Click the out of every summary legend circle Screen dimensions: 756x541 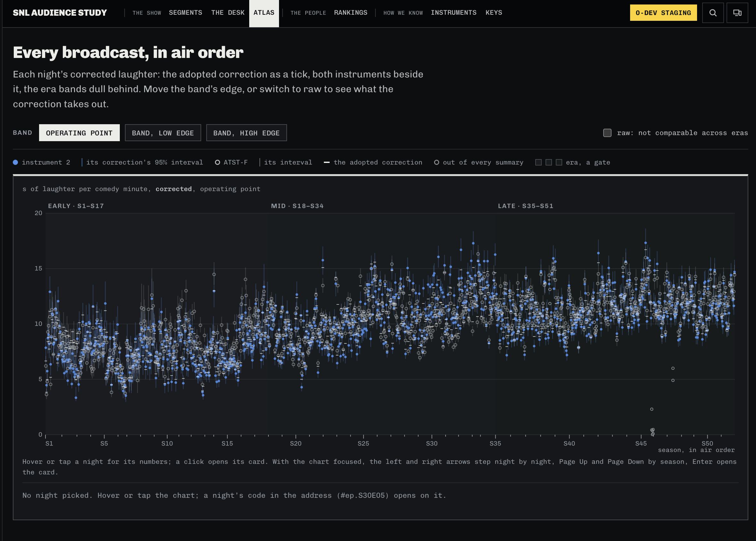click(436, 162)
